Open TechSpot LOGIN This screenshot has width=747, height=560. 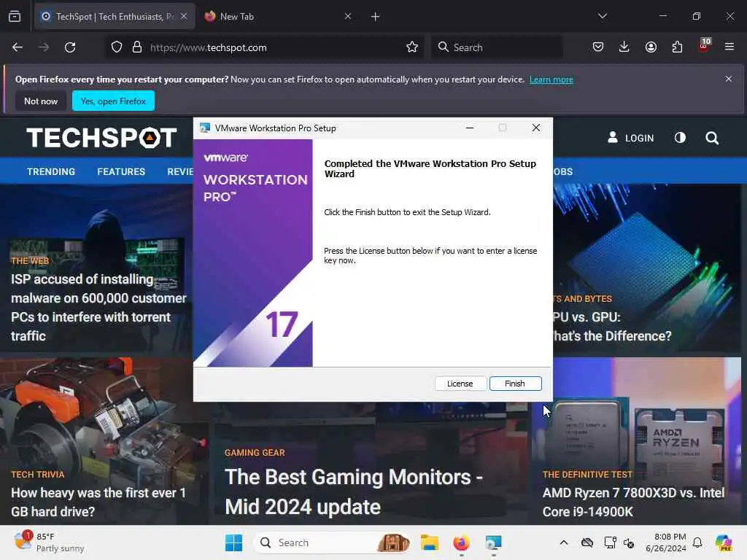click(631, 138)
